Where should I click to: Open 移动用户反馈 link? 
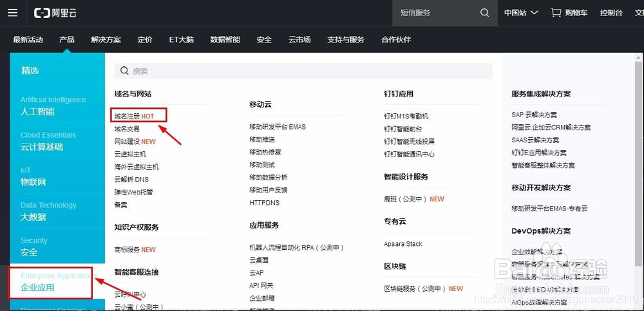(269, 190)
